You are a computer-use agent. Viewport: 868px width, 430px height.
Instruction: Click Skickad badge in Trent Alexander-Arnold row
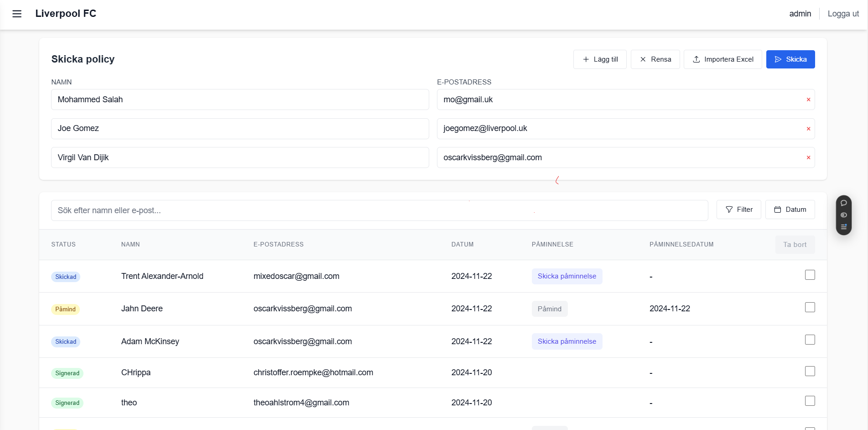(x=66, y=277)
